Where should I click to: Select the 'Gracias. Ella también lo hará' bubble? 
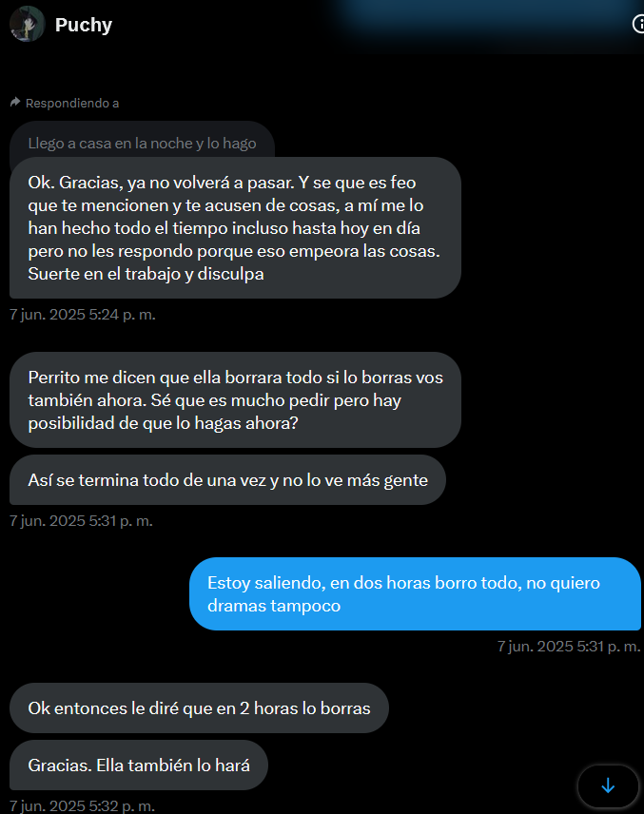tap(139, 766)
